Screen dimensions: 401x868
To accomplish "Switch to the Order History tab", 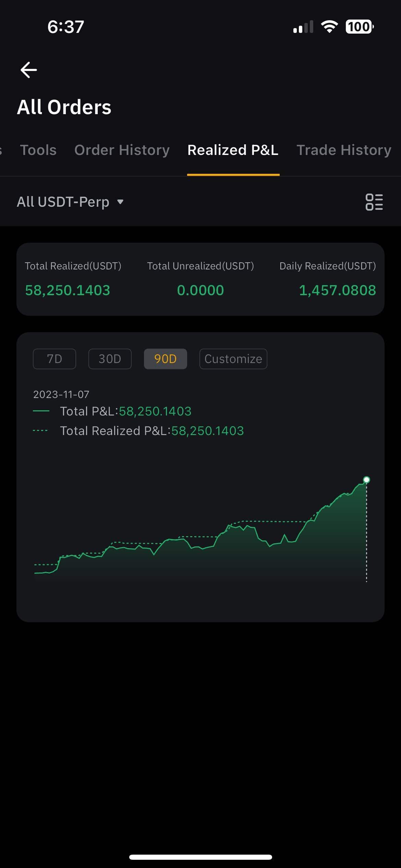I will [x=122, y=150].
